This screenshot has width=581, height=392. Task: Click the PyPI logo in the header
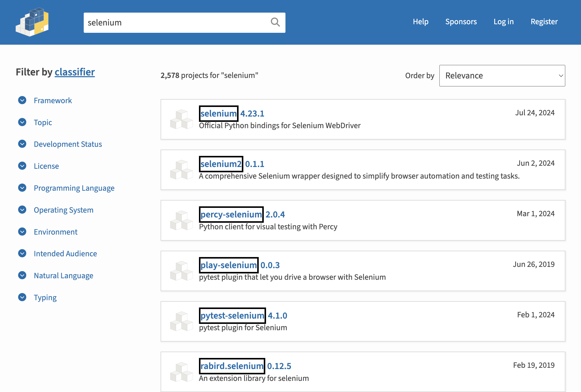(32, 22)
